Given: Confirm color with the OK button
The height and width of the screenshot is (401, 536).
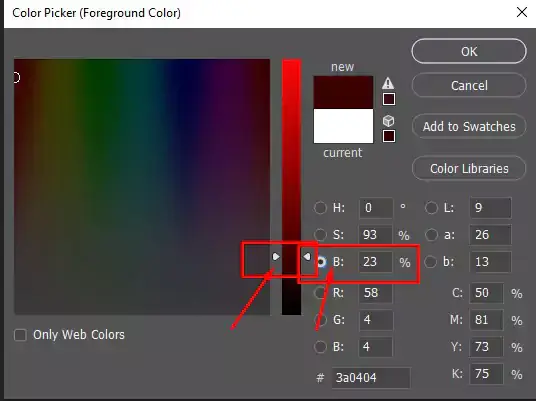Looking at the screenshot, I should [469, 51].
